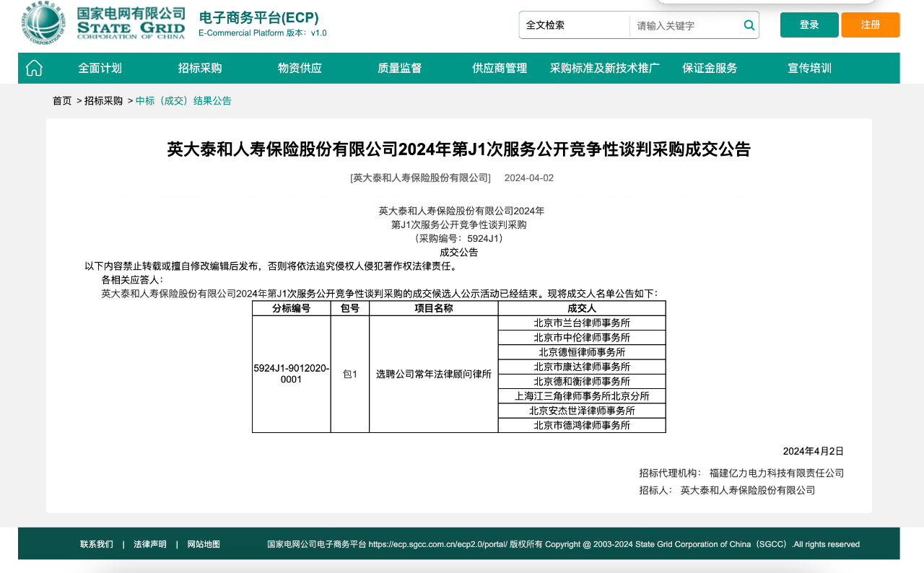Open the 招标采购 navigation menu

click(200, 68)
